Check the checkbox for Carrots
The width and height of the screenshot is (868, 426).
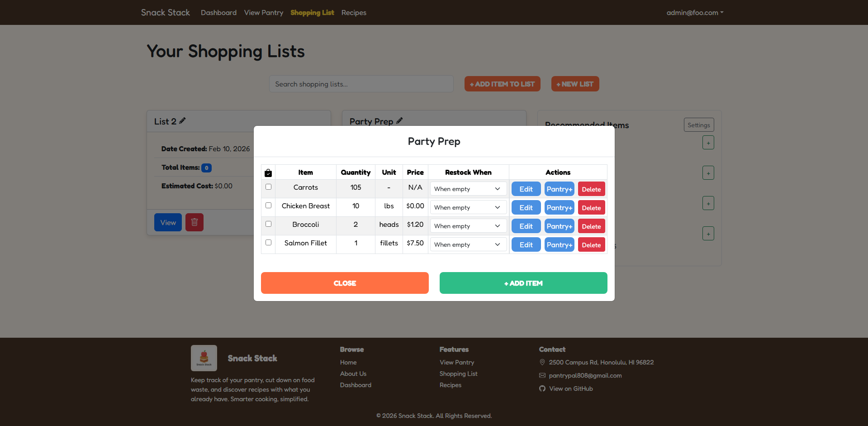[x=268, y=187]
